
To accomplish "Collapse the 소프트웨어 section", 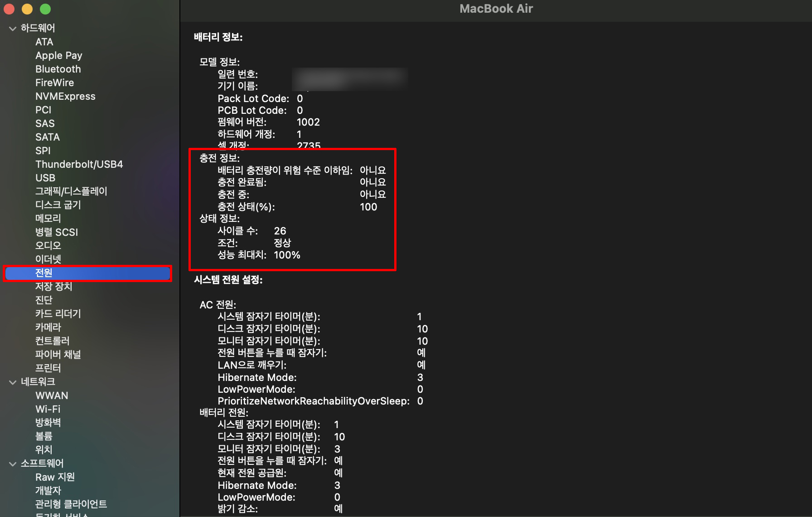I will point(13,464).
